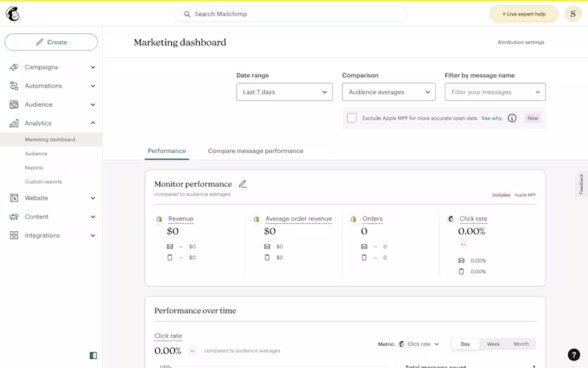Click the envelope icon under Orders
The height and width of the screenshot is (368, 588).
364,247
